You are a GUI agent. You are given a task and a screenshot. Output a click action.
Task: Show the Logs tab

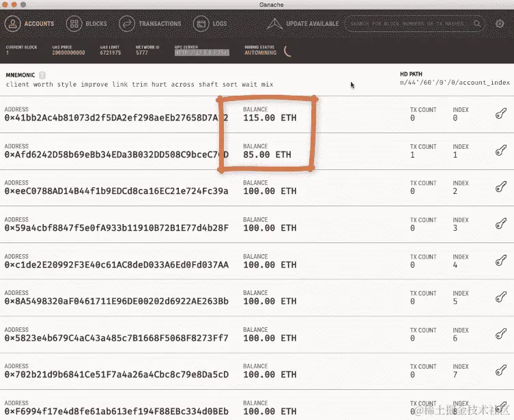[x=210, y=24]
